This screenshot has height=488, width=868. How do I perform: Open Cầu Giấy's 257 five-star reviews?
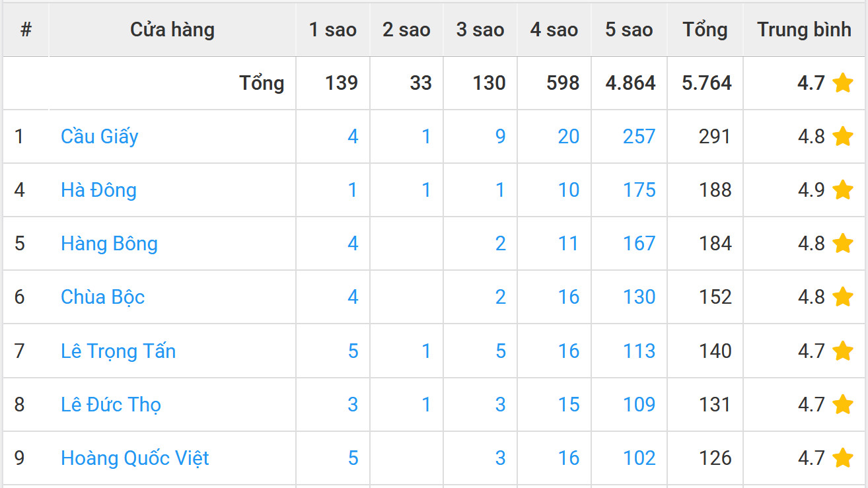[x=639, y=137]
